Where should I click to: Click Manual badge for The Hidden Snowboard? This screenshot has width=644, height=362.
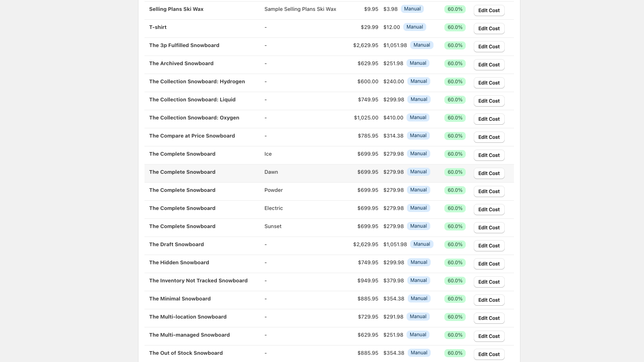point(419,262)
